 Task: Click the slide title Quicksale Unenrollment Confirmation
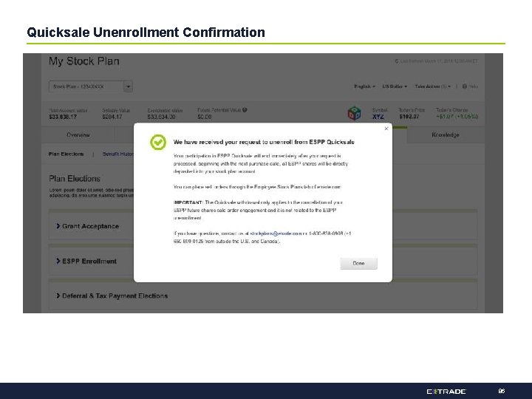point(146,33)
